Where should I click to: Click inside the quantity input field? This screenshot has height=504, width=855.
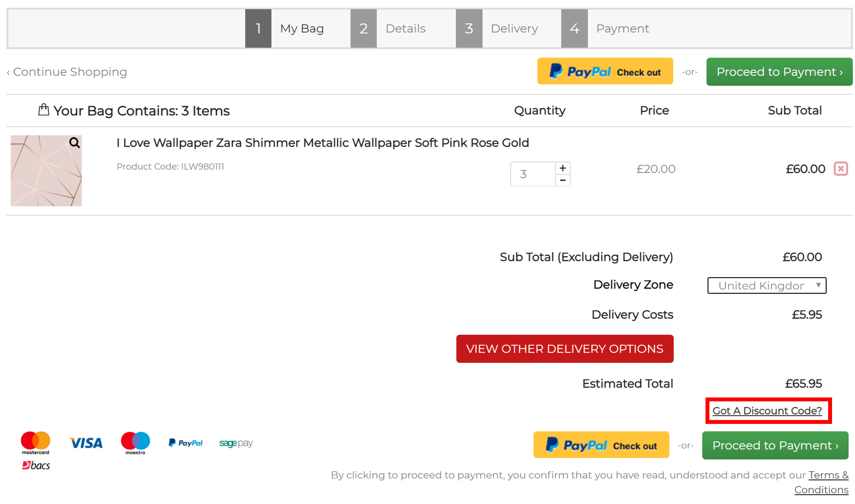coord(532,174)
